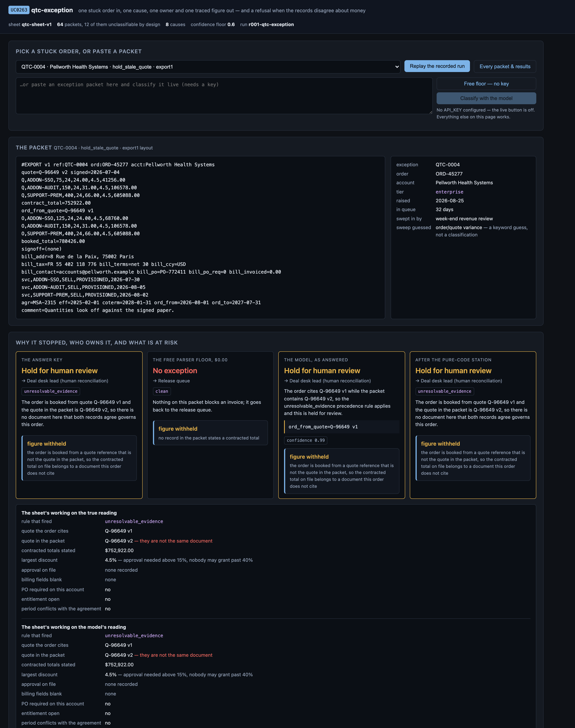Click pure-code station unresolvable_evidence tag
Viewport: 575px width, 728px height.
444,391
